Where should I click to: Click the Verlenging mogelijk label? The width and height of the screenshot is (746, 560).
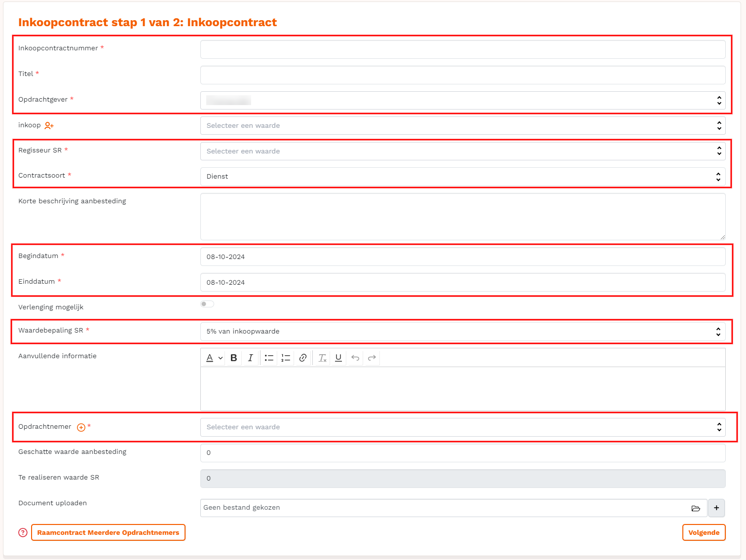[51, 307]
